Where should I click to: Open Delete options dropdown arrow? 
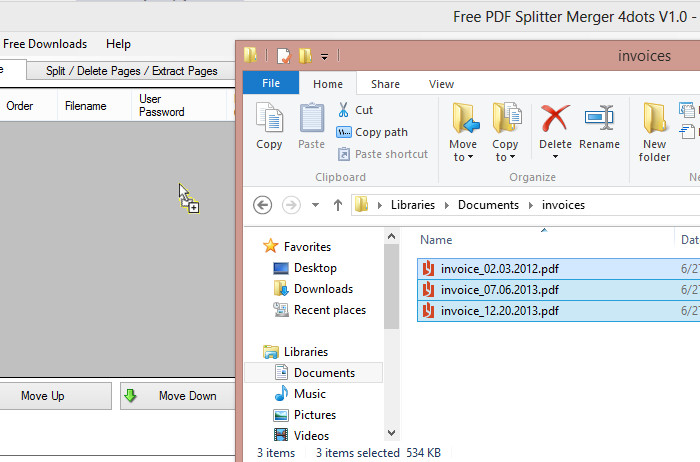(x=555, y=157)
